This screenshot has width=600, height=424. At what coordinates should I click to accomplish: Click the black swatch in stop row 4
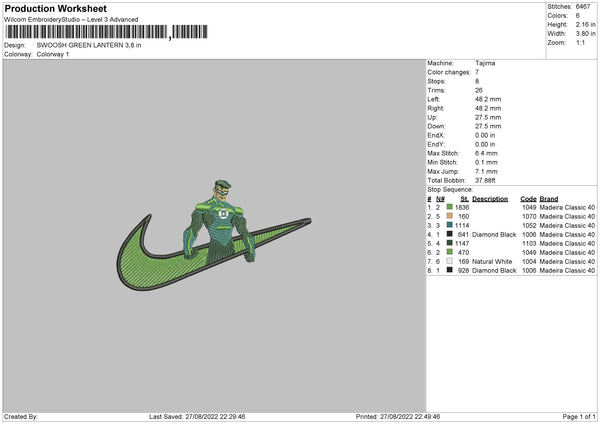click(x=449, y=234)
